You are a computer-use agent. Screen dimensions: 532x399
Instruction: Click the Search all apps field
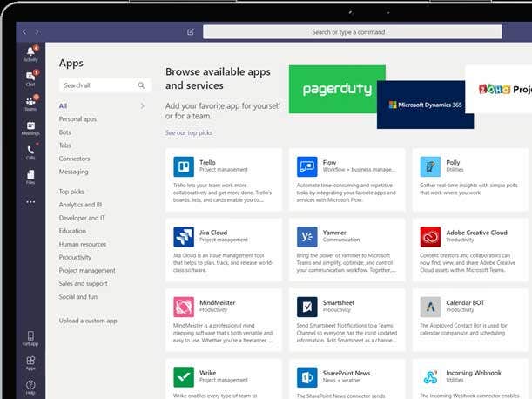point(98,85)
